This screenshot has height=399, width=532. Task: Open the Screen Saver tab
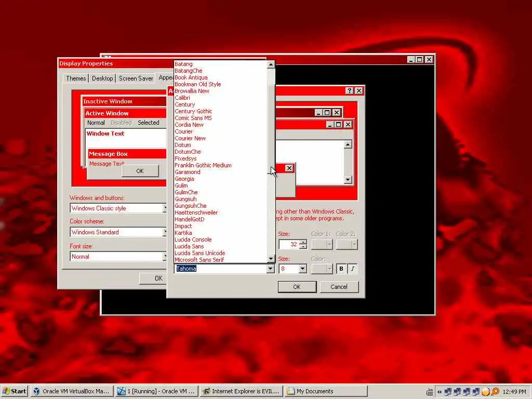click(x=136, y=78)
